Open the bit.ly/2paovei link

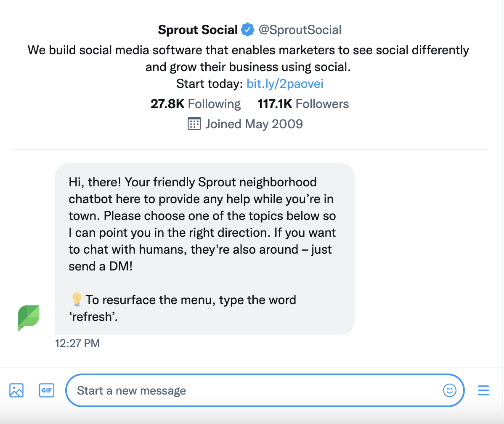285,84
